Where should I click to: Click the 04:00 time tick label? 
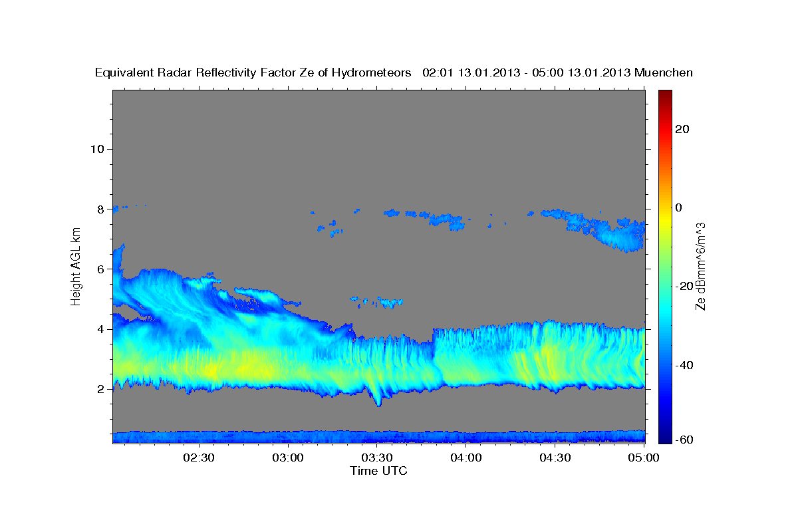466,458
